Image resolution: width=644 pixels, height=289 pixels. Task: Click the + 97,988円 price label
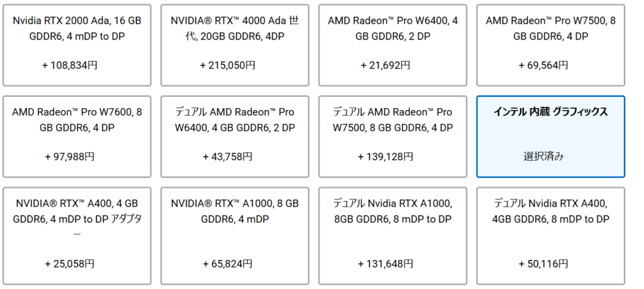70,156
